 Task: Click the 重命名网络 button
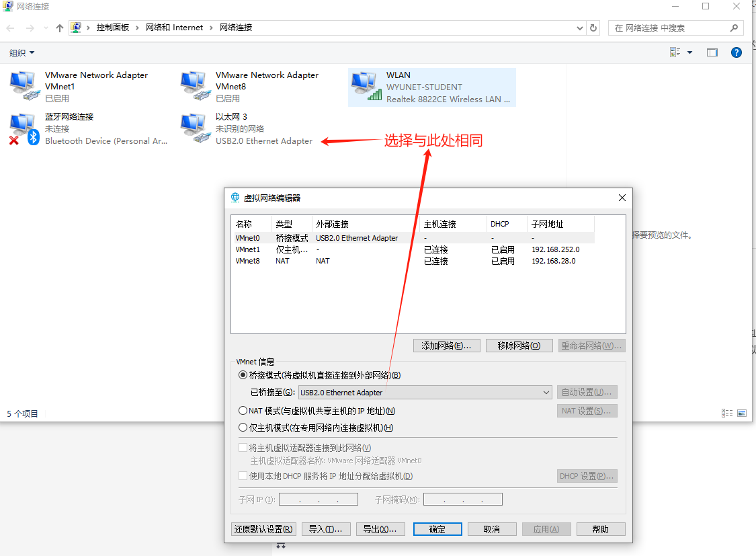[x=591, y=346]
